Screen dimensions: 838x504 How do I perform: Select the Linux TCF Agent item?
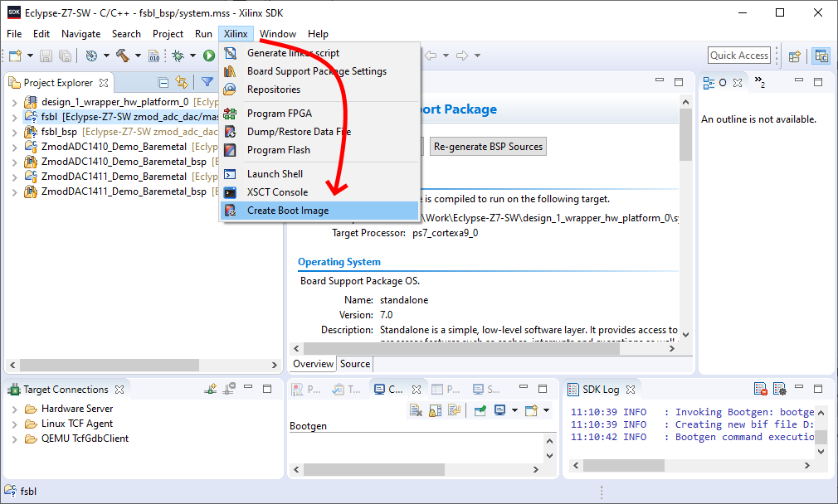tap(77, 424)
